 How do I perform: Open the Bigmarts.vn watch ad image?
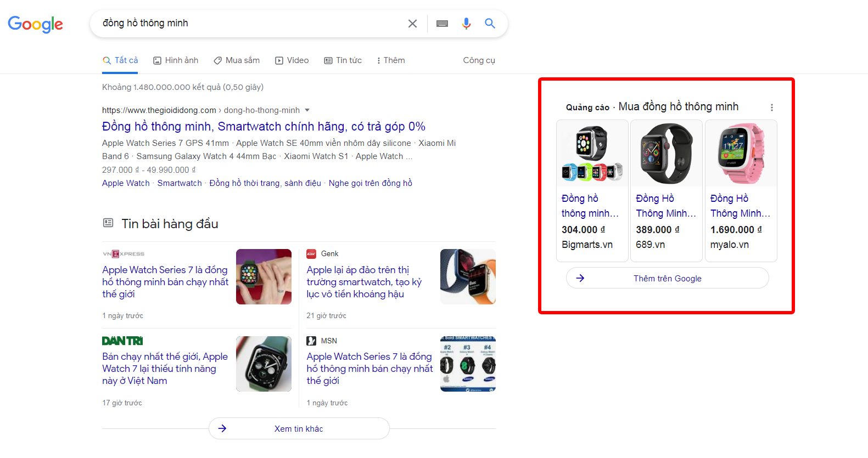click(x=592, y=154)
